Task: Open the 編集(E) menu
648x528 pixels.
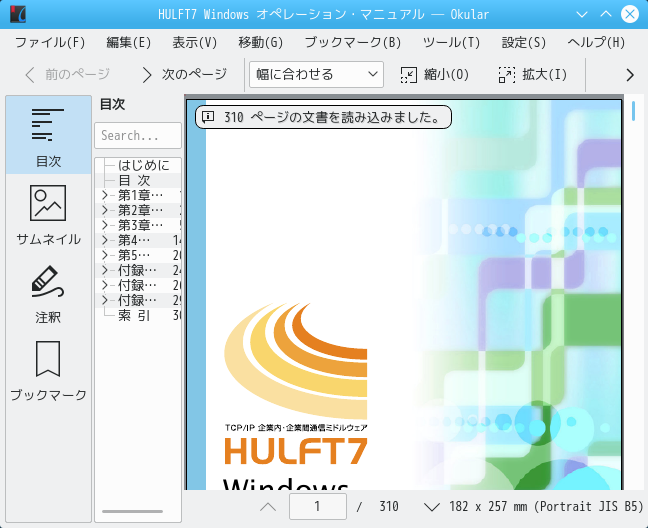Action: [129, 42]
